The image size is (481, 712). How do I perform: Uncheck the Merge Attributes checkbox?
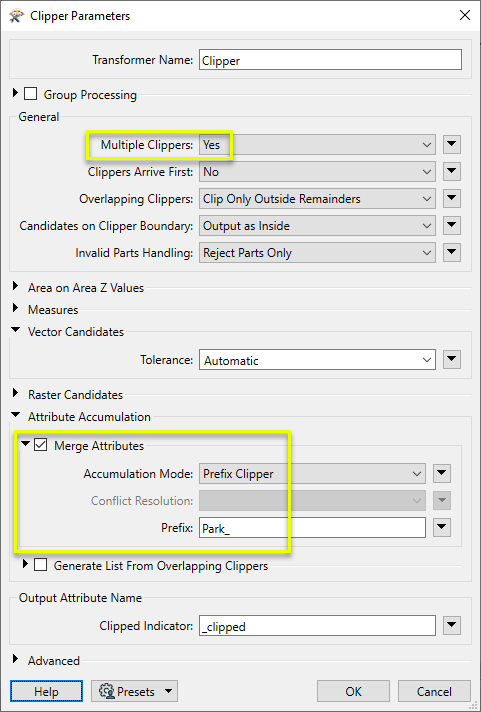click(40, 445)
